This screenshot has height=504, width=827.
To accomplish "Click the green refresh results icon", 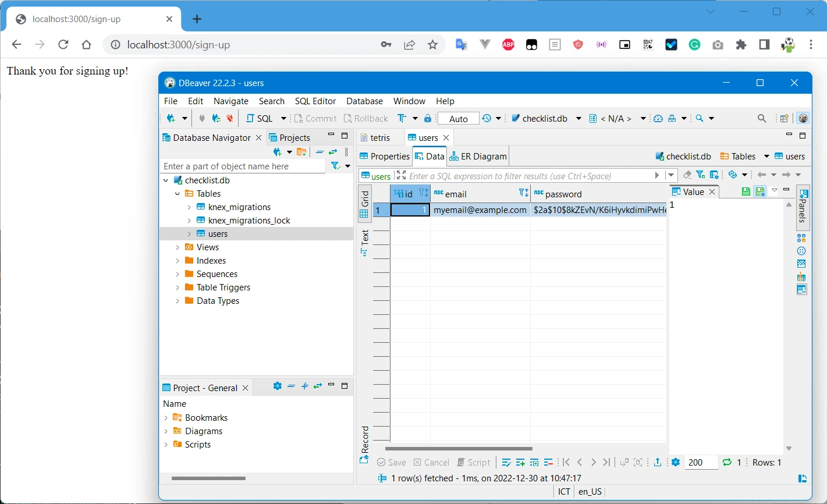I will [726, 462].
